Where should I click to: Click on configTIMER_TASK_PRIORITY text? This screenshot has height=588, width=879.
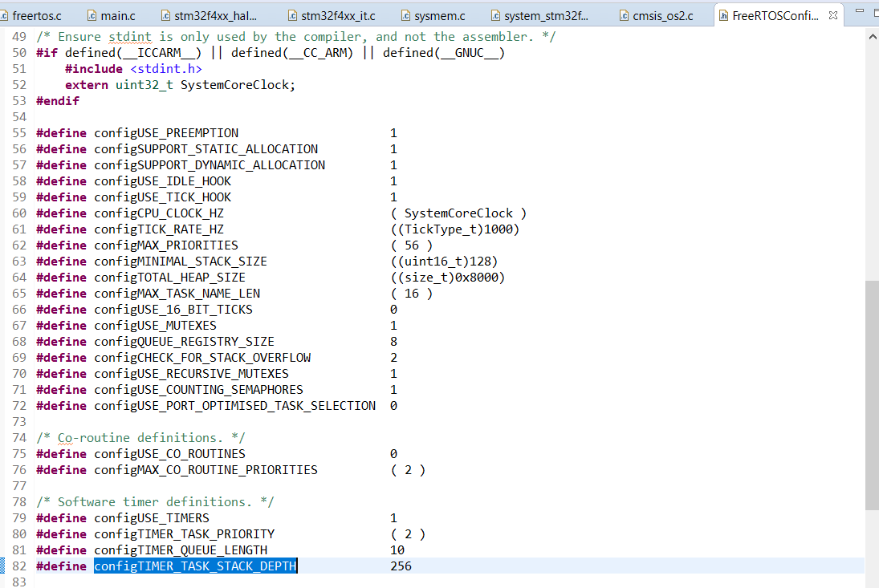pos(185,534)
